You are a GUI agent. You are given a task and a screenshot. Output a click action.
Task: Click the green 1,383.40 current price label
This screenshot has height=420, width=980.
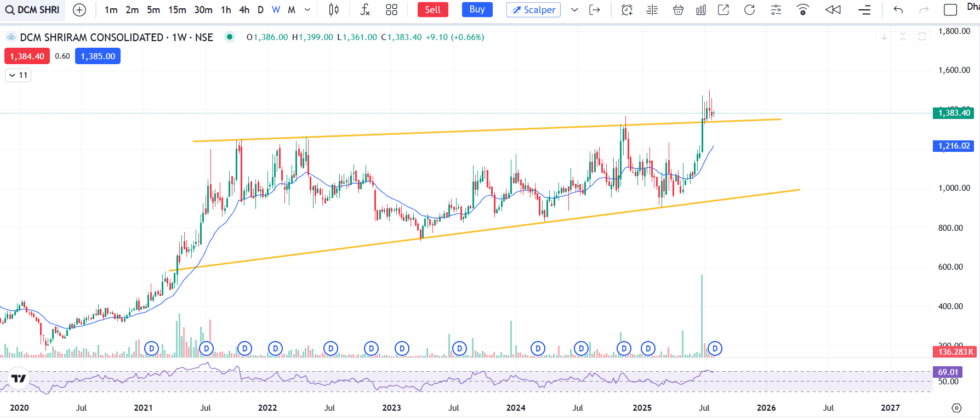[x=954, y=113]
